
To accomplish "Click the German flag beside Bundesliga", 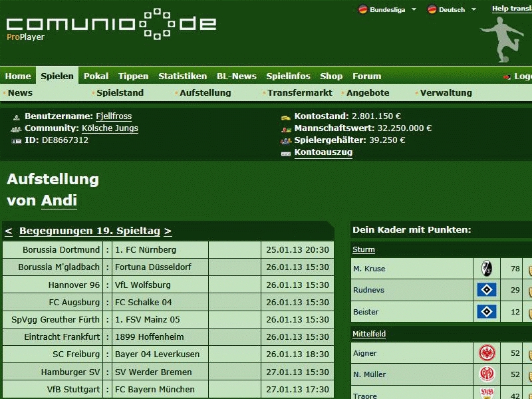I will point(362,9).
